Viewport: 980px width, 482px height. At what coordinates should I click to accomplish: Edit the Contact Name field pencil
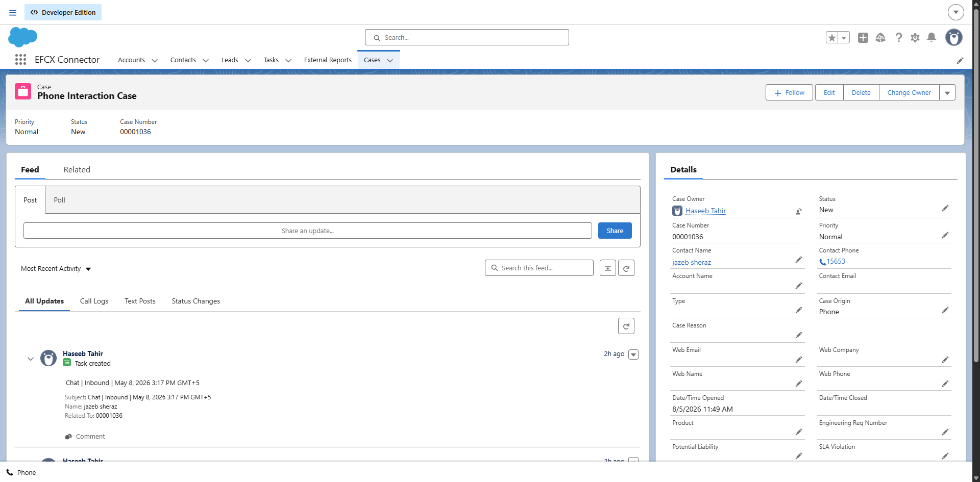[799, 260]
